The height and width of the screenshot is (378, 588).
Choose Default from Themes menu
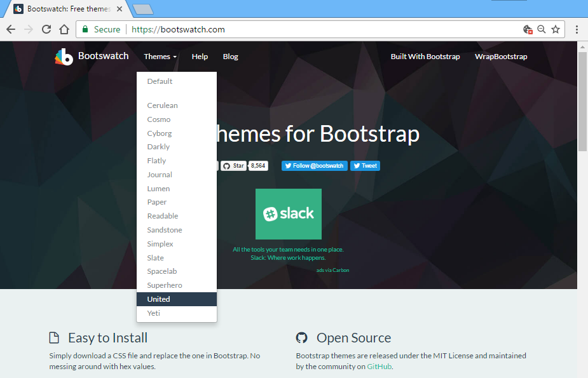[x=177, y=81]
